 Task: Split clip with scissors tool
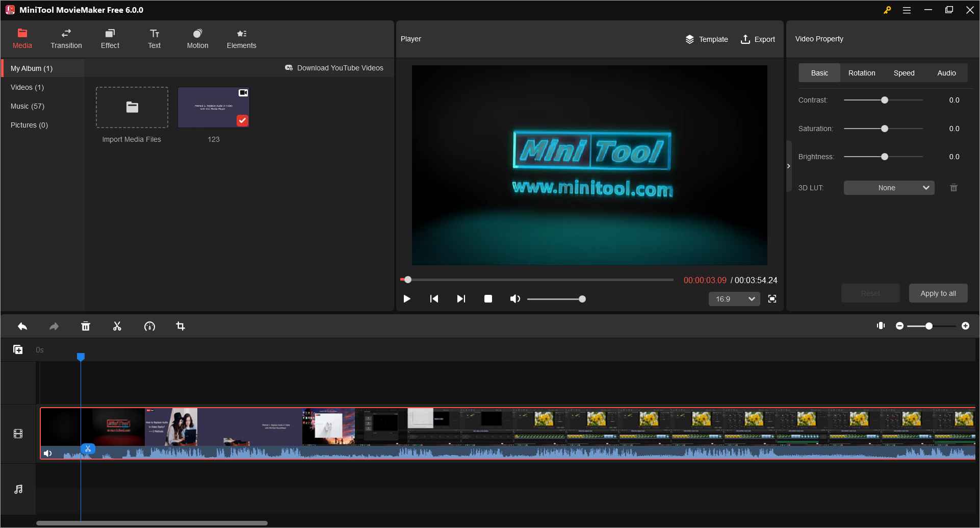tap(117, 326)
